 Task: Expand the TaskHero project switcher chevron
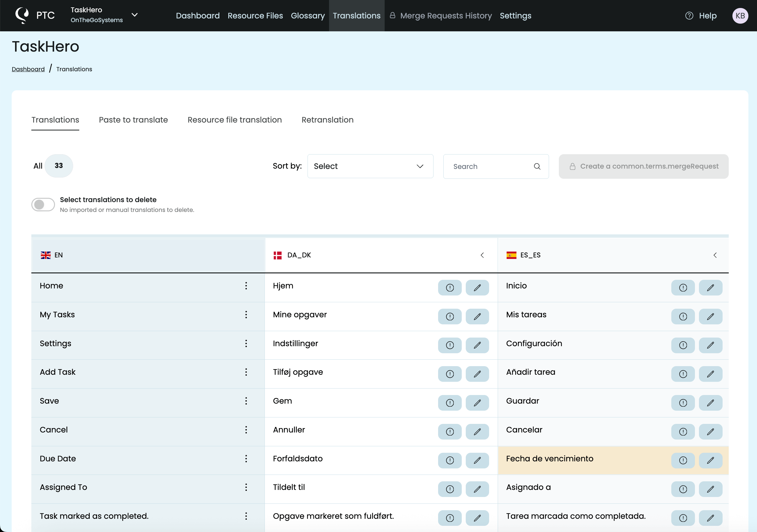(x=135, y=15)
